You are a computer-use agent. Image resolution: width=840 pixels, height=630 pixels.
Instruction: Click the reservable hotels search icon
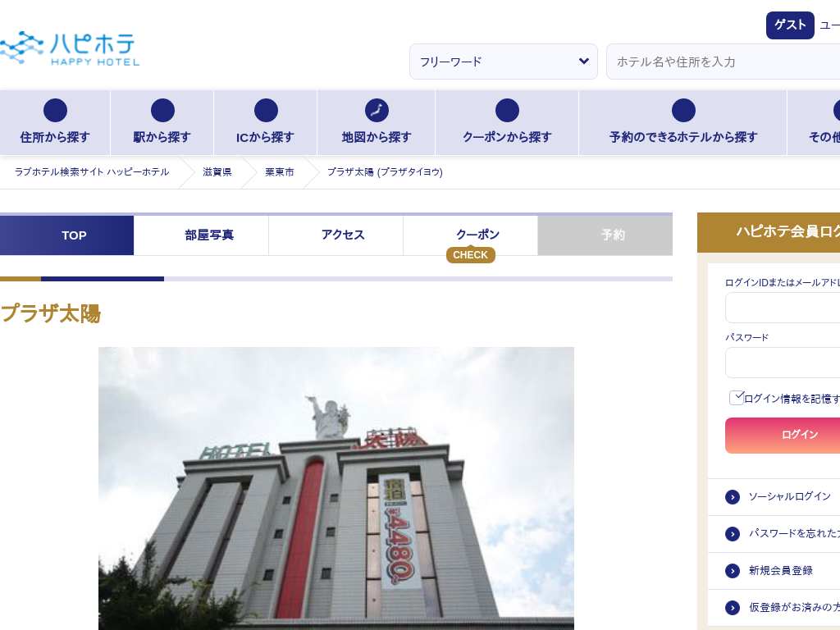[683, 110]
